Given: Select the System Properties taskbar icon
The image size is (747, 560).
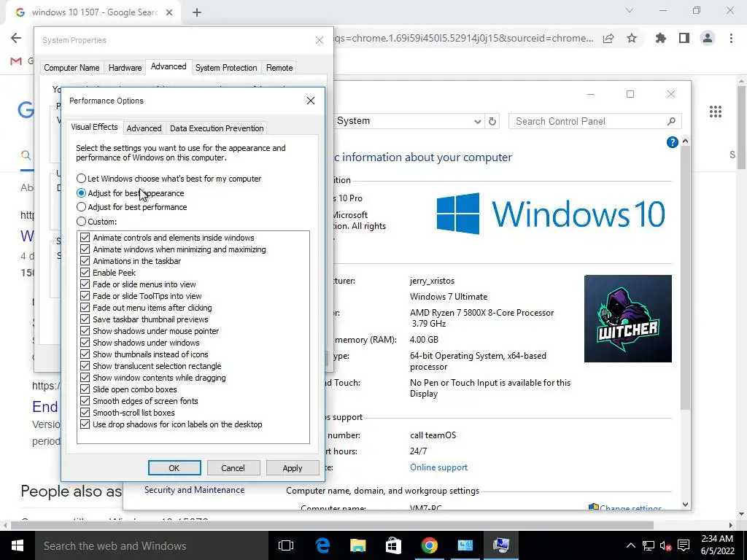Looking at the screenshot, I should click(x=500, y=545).
